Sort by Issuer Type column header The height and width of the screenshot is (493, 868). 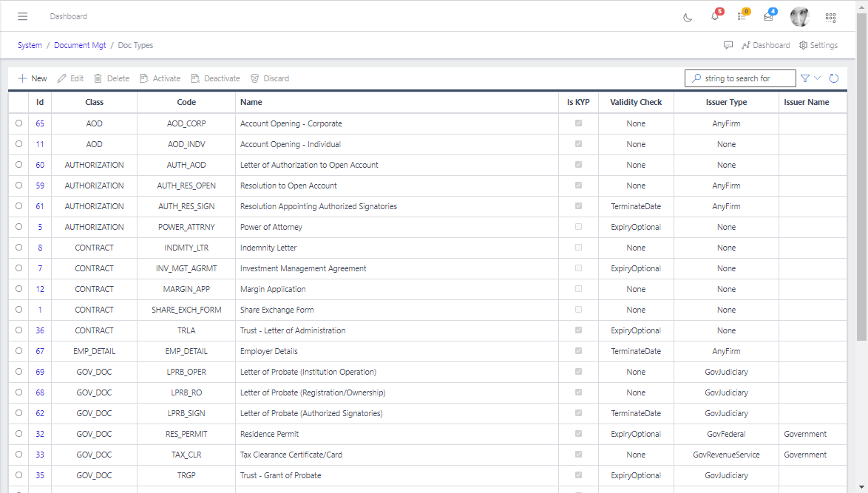click(x=726, y=102)
